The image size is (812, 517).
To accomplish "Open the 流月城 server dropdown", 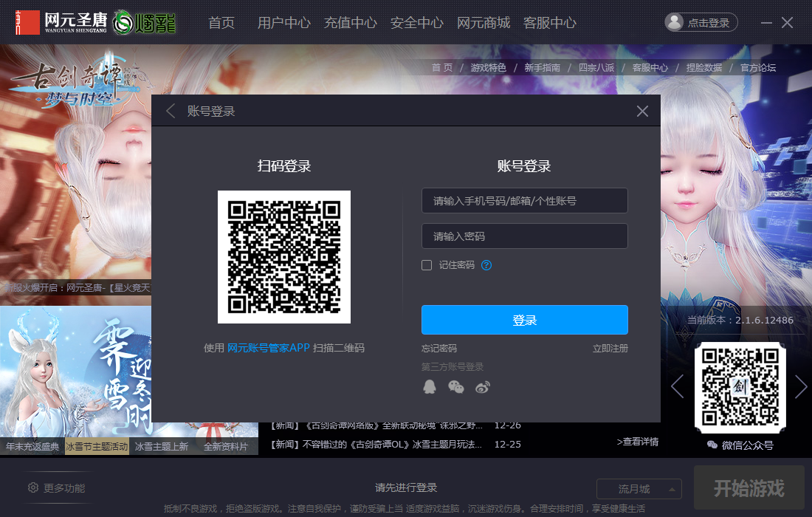I will coord(638,488).
